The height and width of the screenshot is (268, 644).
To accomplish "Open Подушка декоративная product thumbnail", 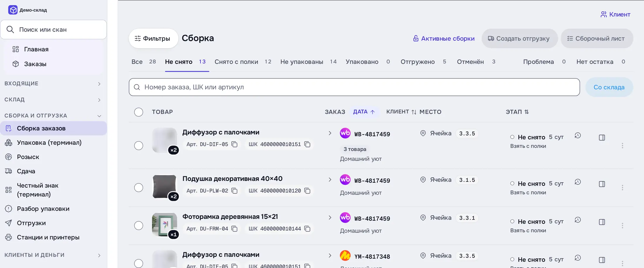I will coord(165,186).
